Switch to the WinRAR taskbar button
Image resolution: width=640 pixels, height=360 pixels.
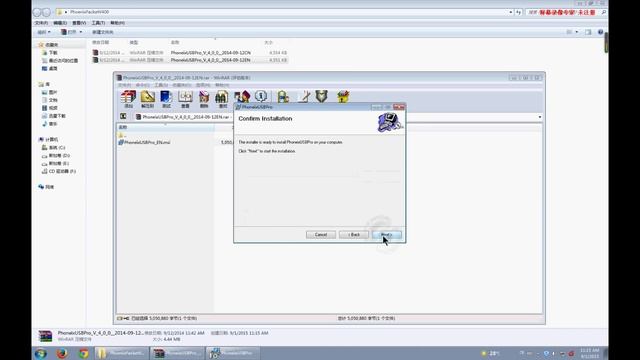[x=177, y=353]
